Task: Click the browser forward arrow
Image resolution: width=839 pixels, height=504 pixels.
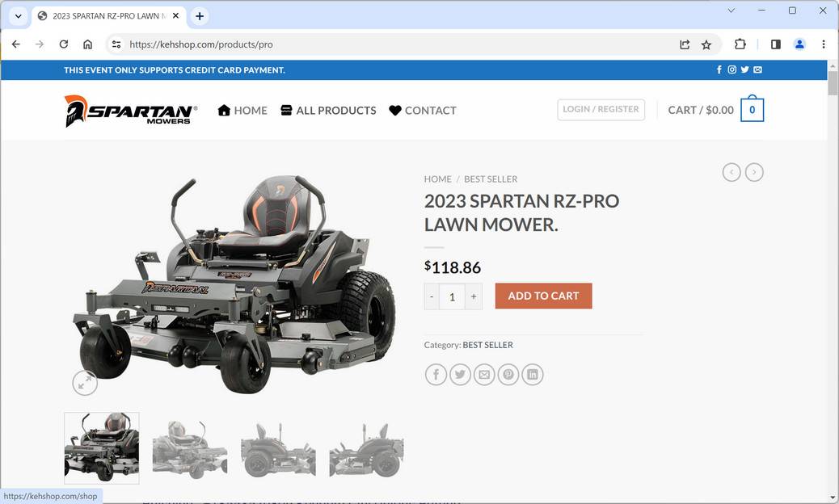Action: (x=40, y=44)
